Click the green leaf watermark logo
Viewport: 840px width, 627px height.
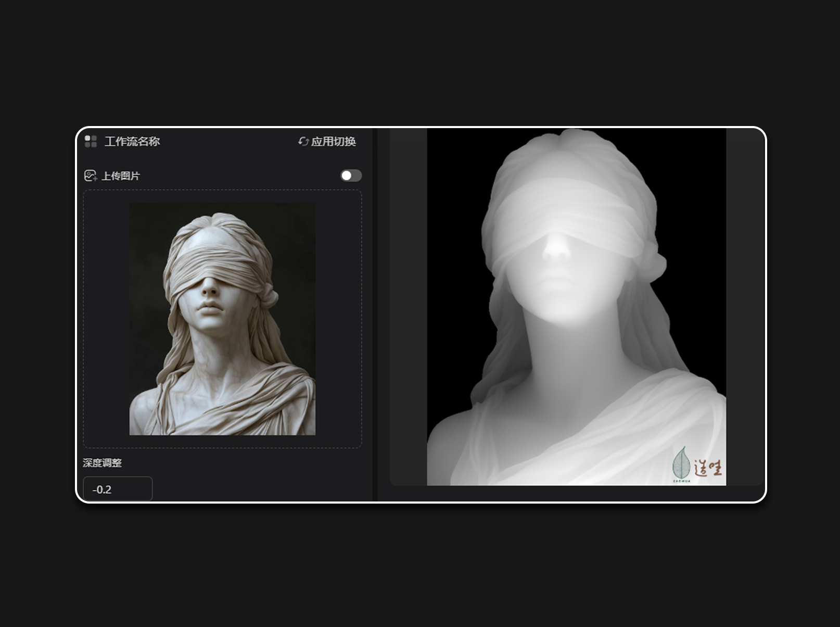680,463
